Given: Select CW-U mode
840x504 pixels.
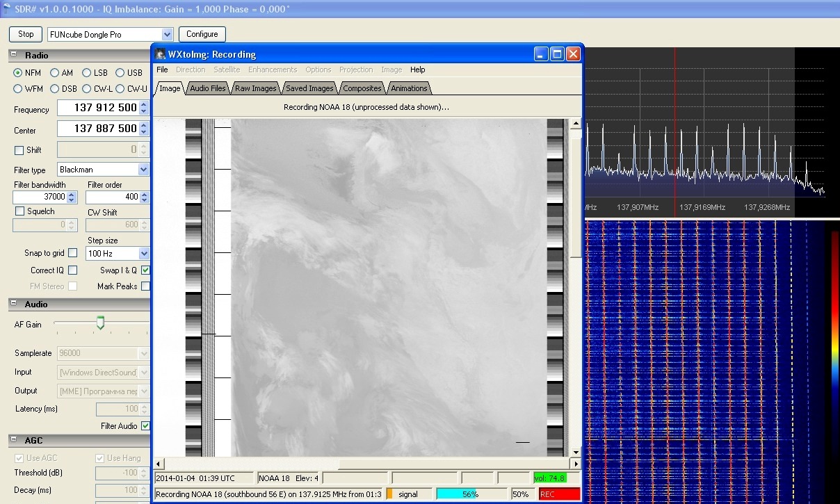Looking at the screenshot, I should 120,88.
